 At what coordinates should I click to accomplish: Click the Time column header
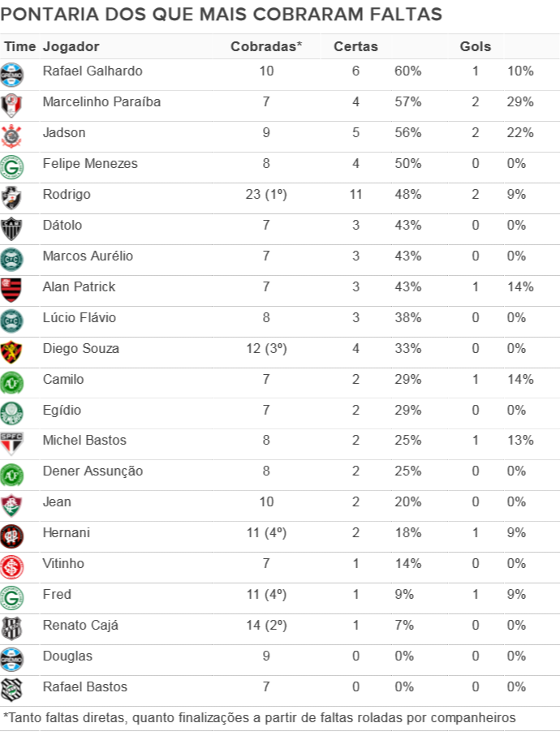(x=19, y=47)
